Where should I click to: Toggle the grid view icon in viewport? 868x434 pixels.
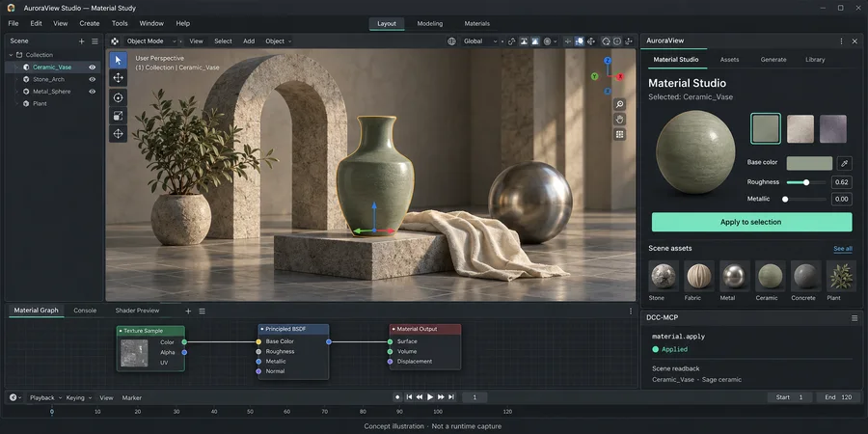point(619,134)
